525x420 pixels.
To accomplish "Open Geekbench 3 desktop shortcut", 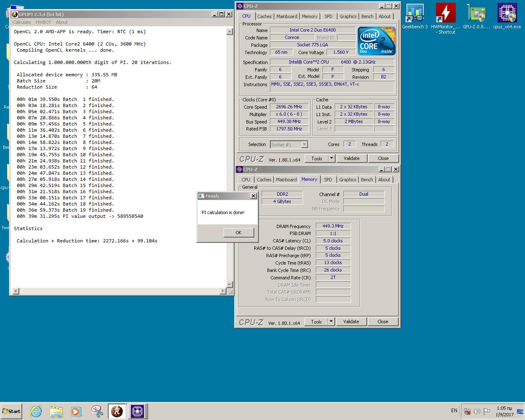I will (415, 16).
